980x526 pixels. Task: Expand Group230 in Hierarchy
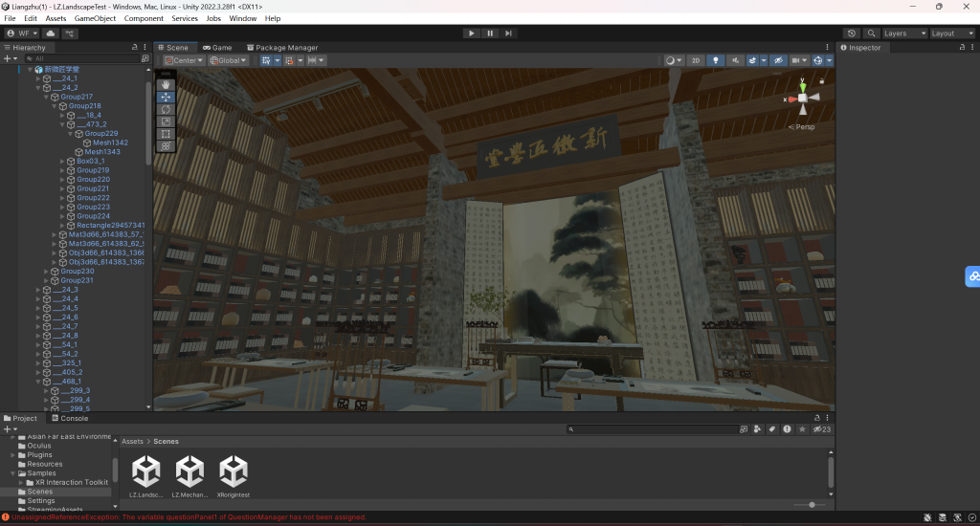[46, 271]
